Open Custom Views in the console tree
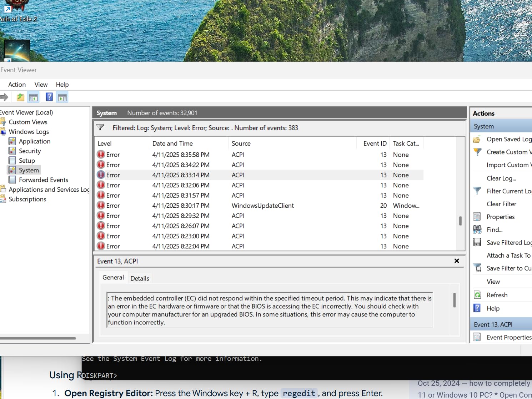 point(28,122)
